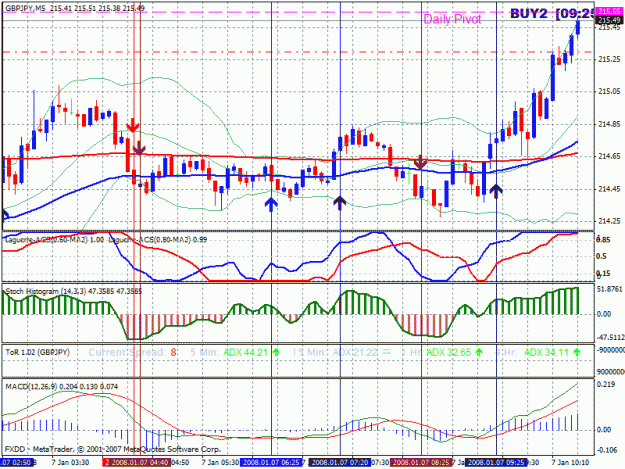The height and width of the screenshot is (469, 625).
Task: Click the -0.106 MACD scale value
Action: [x=606, y=450]
